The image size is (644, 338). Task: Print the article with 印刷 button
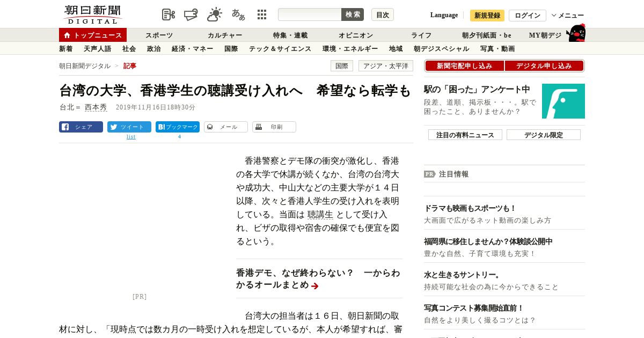[274, 127]
